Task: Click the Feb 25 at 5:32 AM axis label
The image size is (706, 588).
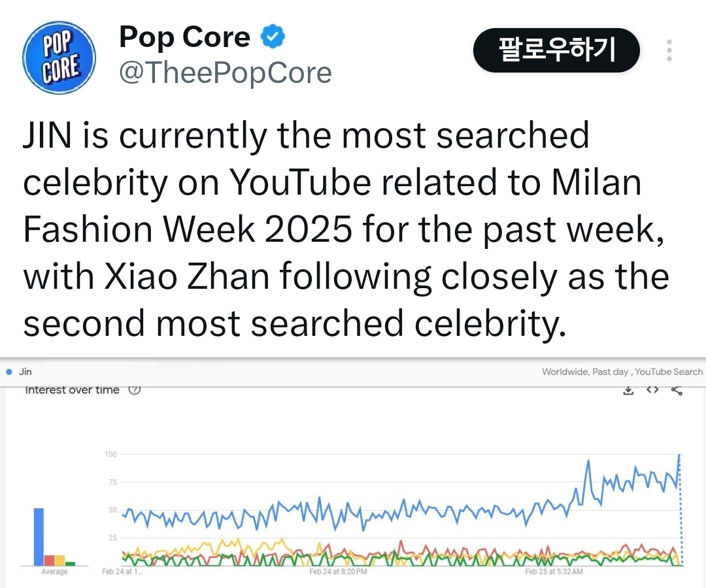Action: point(554,572)
